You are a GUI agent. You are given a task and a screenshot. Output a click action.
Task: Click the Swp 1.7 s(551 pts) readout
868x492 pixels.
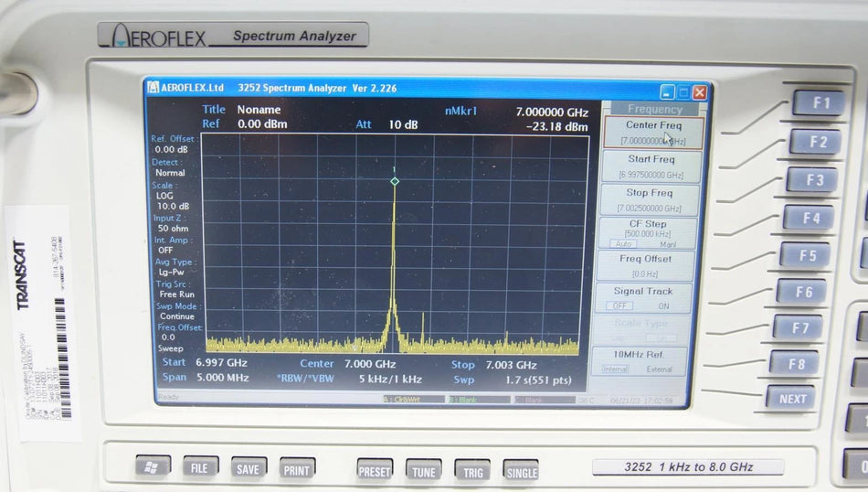538,380
